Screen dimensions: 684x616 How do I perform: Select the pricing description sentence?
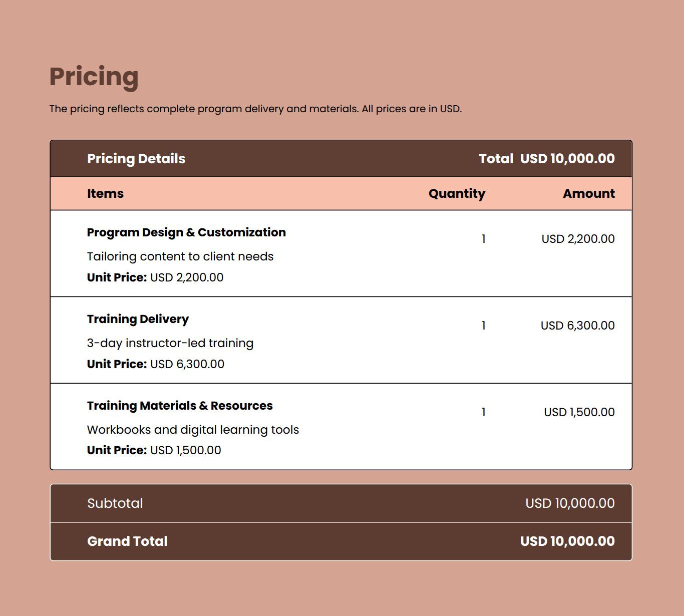tap(255, 109)
